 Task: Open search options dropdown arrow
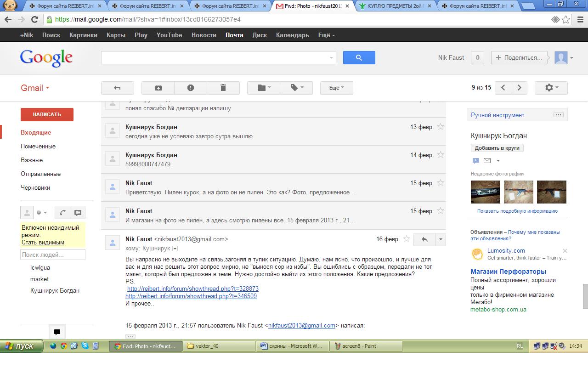pyautogui.click(x=331, y=58)
